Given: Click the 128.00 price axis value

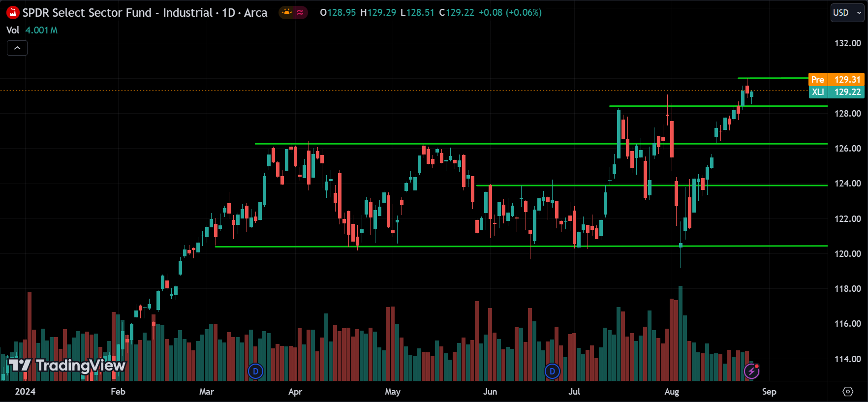Looking at the screenshot, I should point(847,114).
